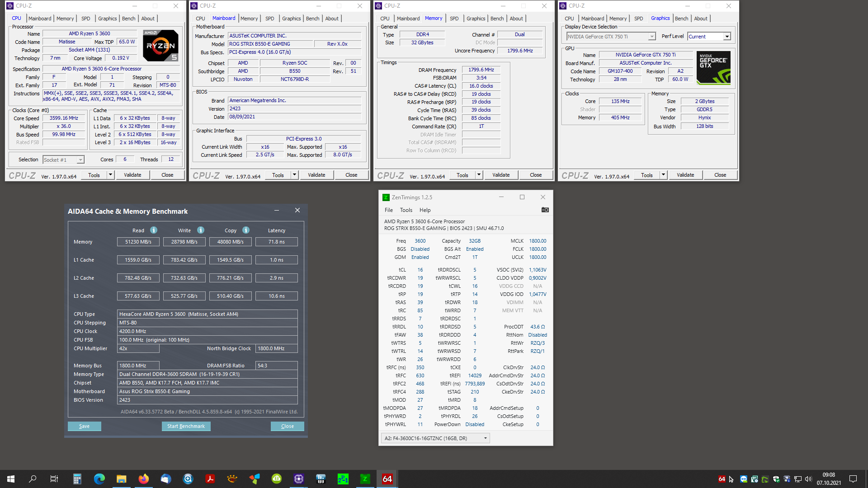The image size is (868, 488).
Task: Open Tools arrow in CPU-Z Mainboard window
Action: click(294, 175)
